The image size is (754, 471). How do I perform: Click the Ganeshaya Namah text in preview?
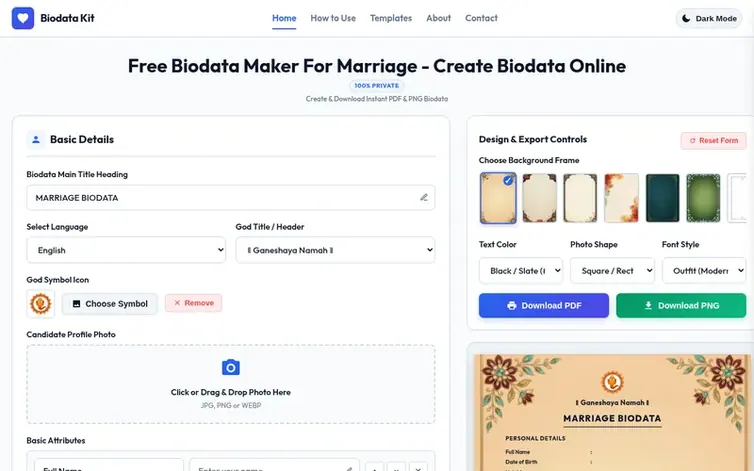612,403
